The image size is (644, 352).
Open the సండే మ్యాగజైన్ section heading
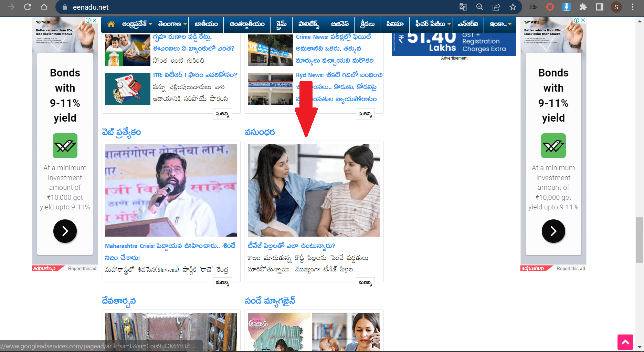coord(270,301)
